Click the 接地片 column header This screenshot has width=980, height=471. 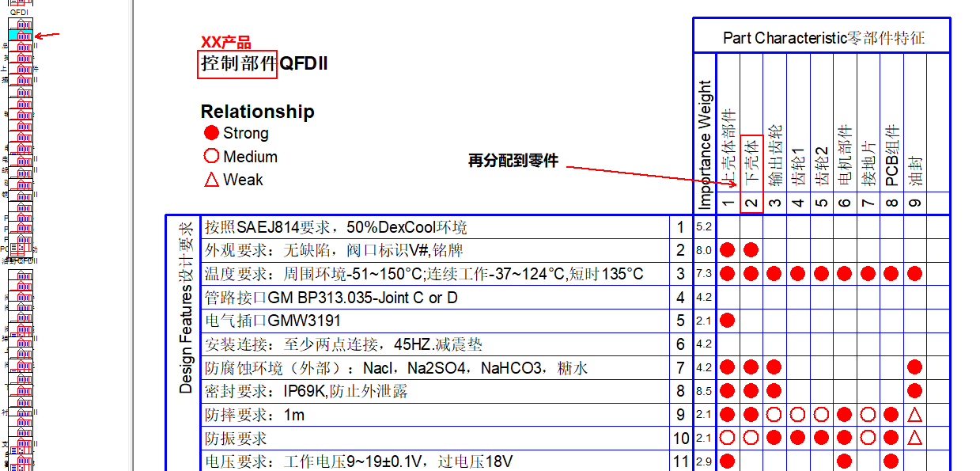click(868, 164)
